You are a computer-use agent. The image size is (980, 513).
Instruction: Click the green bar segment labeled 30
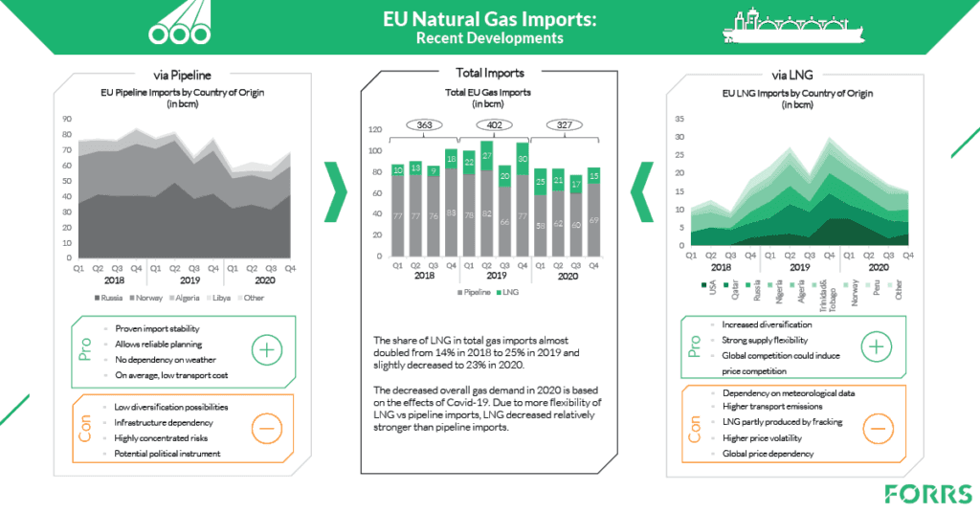click(x=523, y=159)
